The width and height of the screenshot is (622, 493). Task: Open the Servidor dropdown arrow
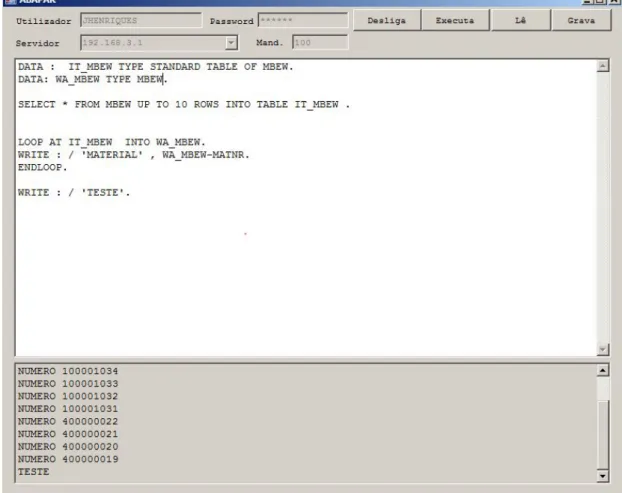coord(231,43)
